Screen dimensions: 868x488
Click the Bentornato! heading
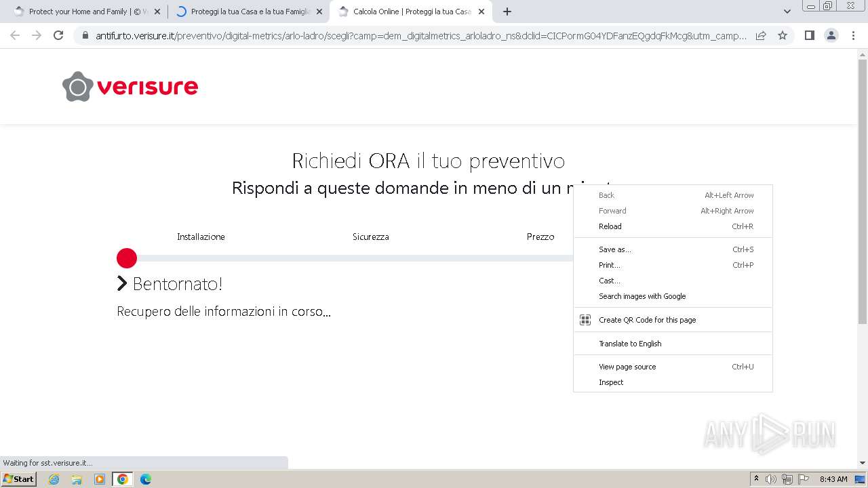178,284
